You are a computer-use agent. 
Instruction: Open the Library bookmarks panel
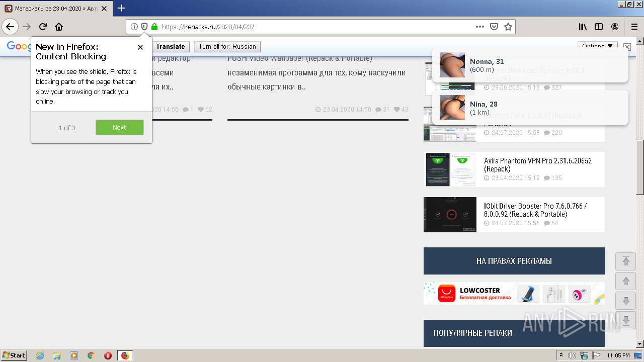coord(583,27)
